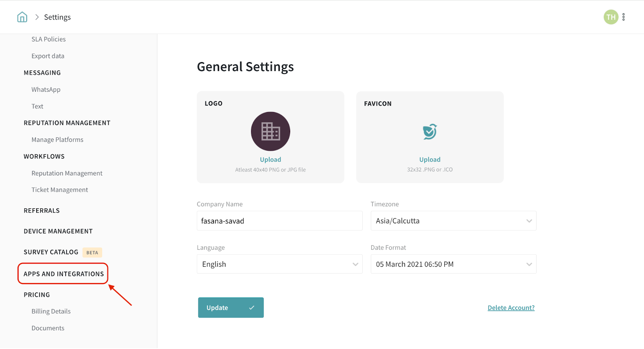
Task: Click the breadcrumb chevron separator arrow
Action: coord(37,17)
